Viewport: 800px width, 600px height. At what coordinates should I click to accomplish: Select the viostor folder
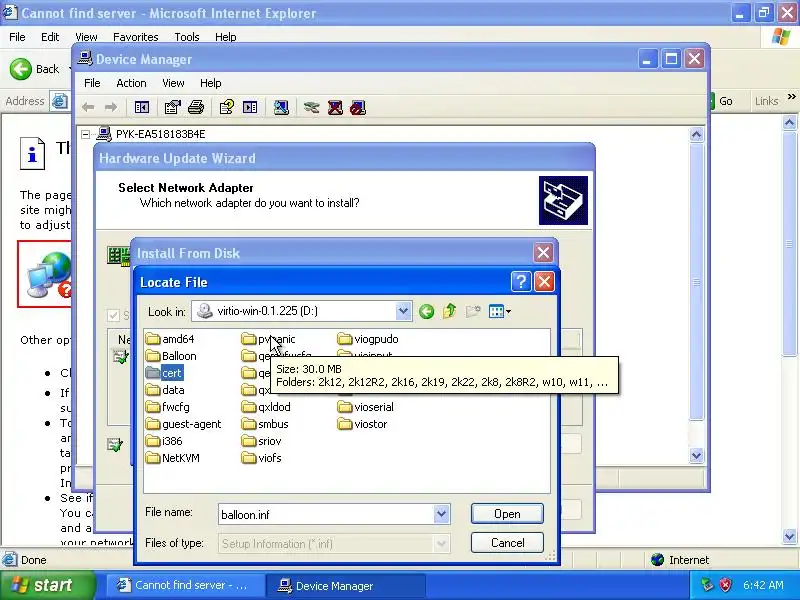tap(363, 424)
